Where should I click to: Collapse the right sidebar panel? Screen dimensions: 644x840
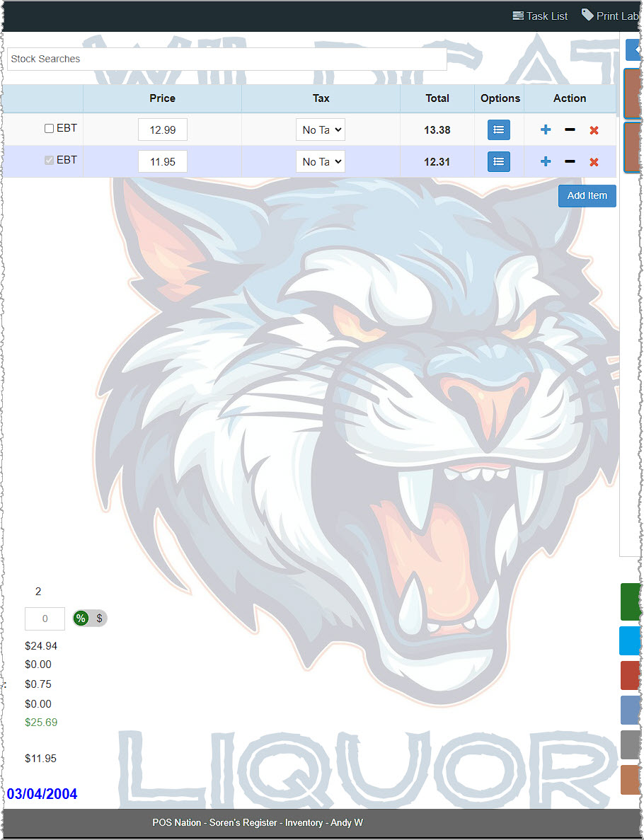pyautogui.click(x=632, y=50)
